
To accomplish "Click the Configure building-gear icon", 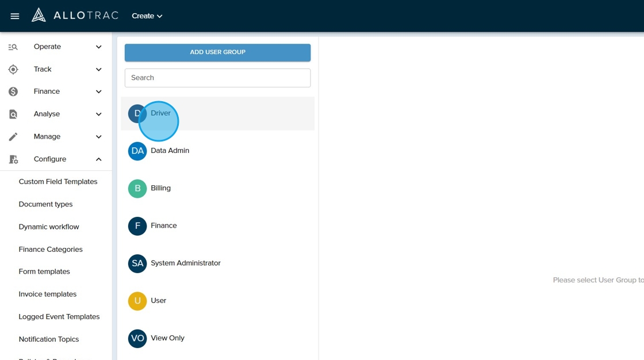I will 13,159.
